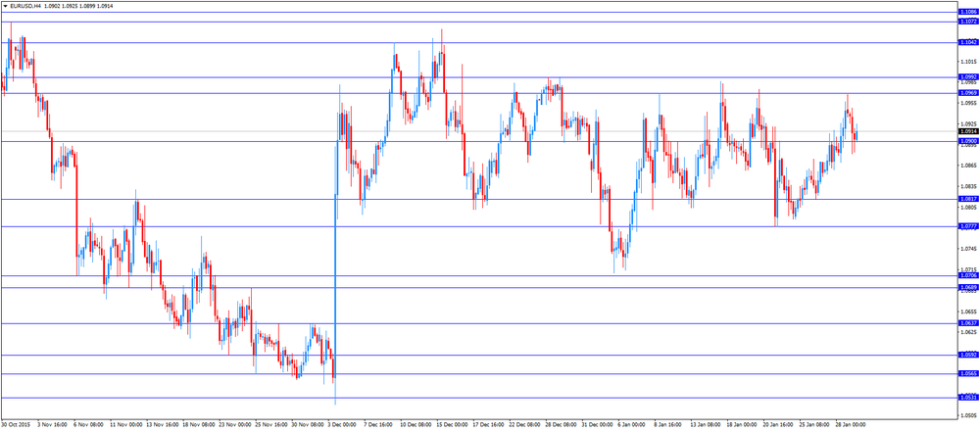Select the 1.0706 blue price level label
The image size is (980, 431).
click(967, 275)
